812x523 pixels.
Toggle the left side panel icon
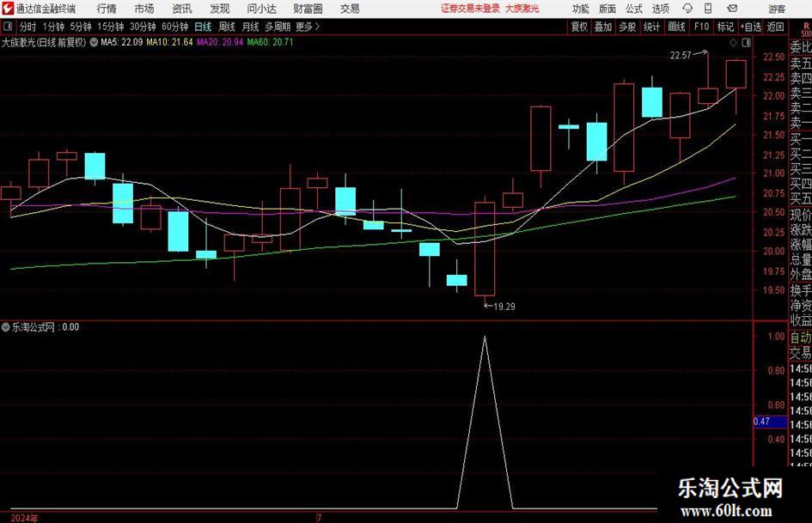8,27
